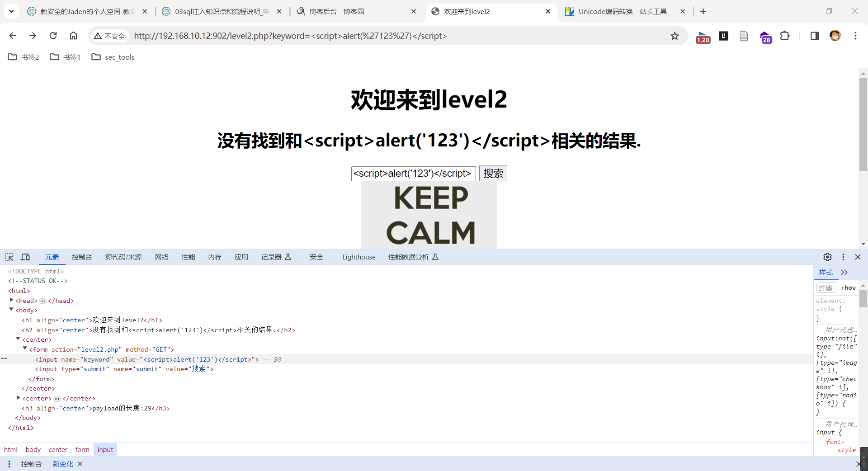Switch to the 教安全的Jaden tab

[x=87, y=11]
